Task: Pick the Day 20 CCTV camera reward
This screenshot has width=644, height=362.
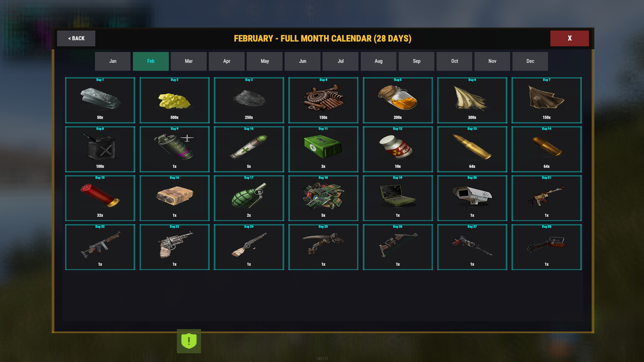Action: [472, 198]
